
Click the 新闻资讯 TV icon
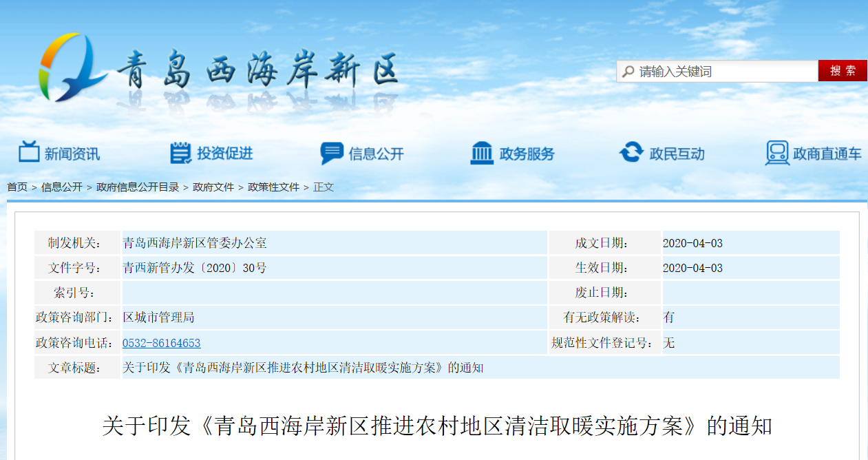29,152
